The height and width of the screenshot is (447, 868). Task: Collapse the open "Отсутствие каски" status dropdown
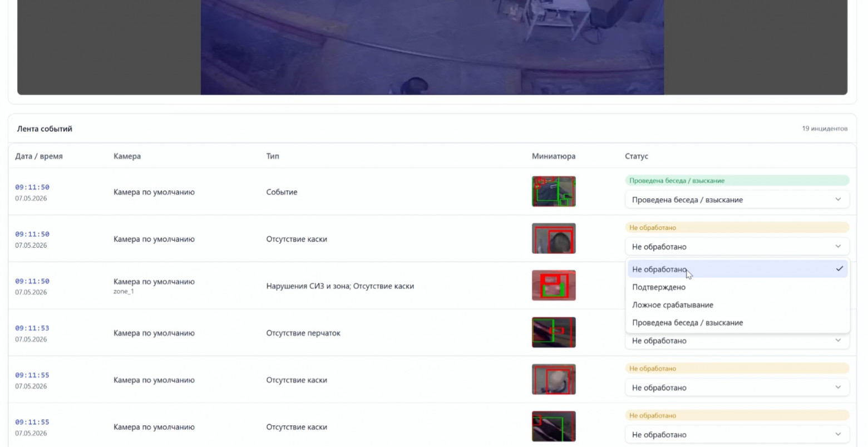coord(737,247)
